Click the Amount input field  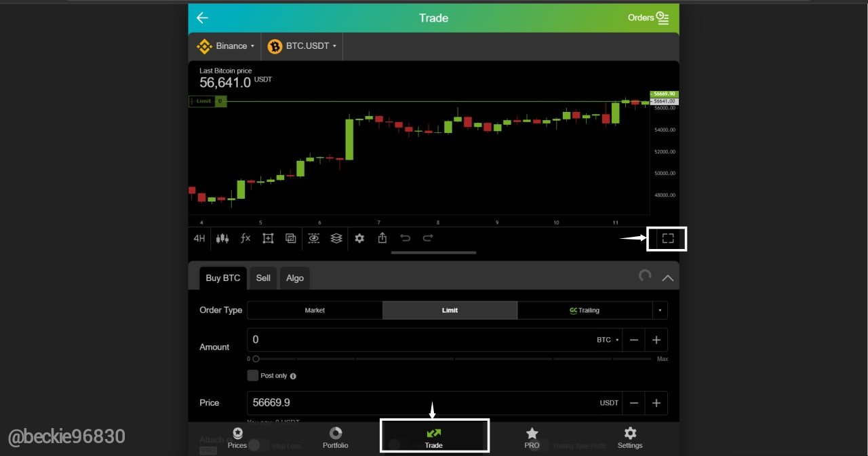(419, 339)
